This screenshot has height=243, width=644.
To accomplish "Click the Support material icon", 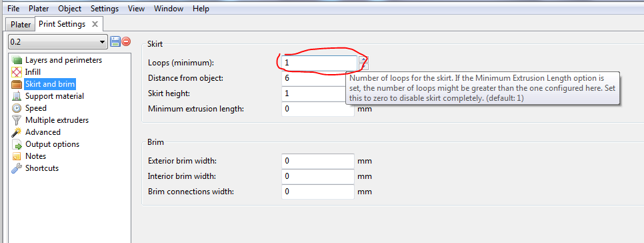I will (17, 96).
